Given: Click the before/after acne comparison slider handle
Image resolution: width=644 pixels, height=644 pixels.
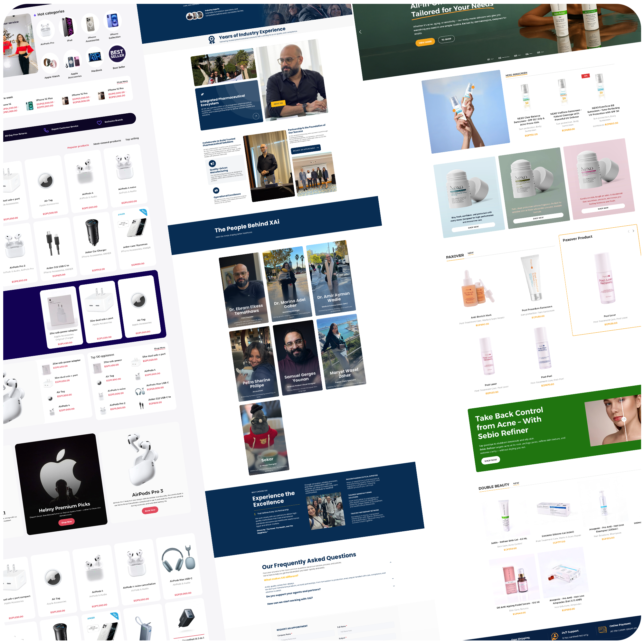Looking at the screenshot, I should click(x=624, y=419).
